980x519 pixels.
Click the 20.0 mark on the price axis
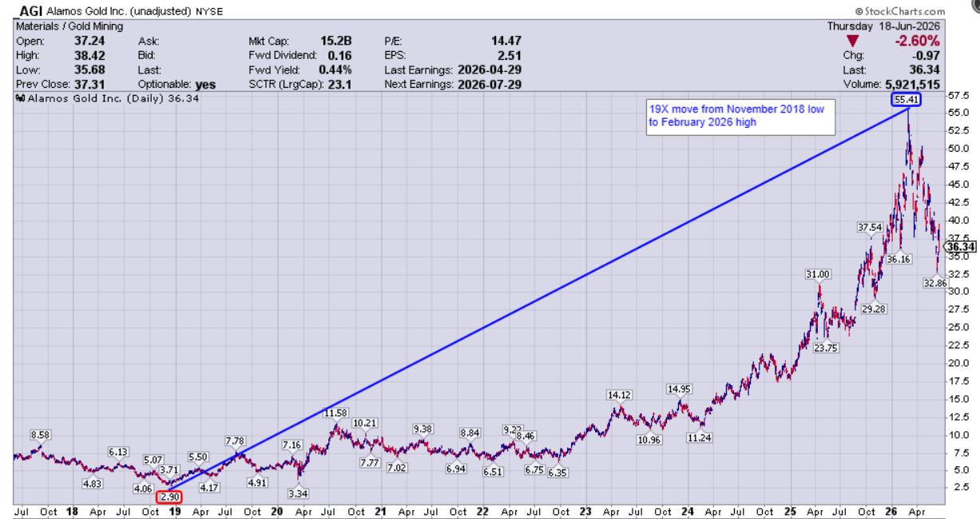click(x=958, y=363)
